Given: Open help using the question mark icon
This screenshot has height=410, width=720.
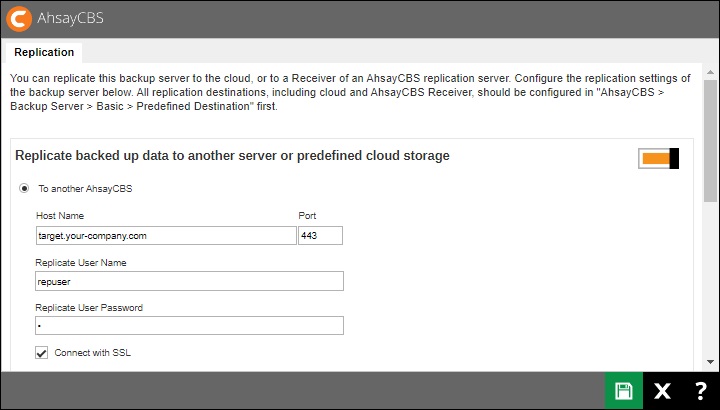Looking at the screenshot, I should [x=700, y=391].
